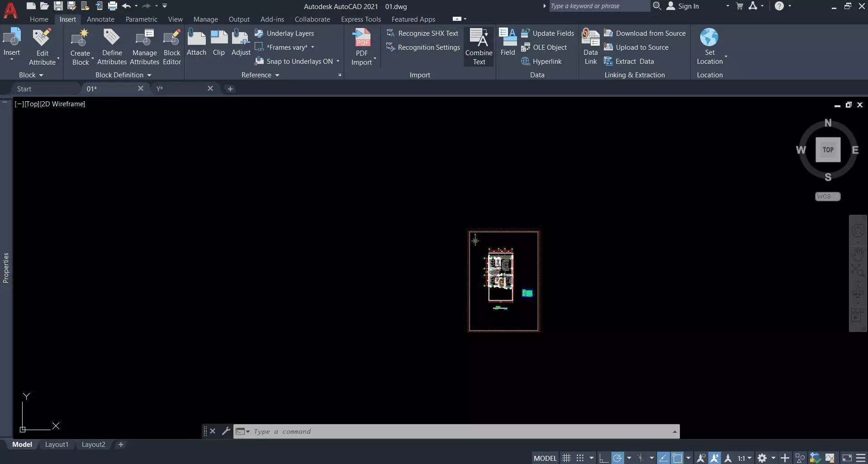Click the Save icon in quick access
The image size is (868, 464).
[x=58, y=6]
